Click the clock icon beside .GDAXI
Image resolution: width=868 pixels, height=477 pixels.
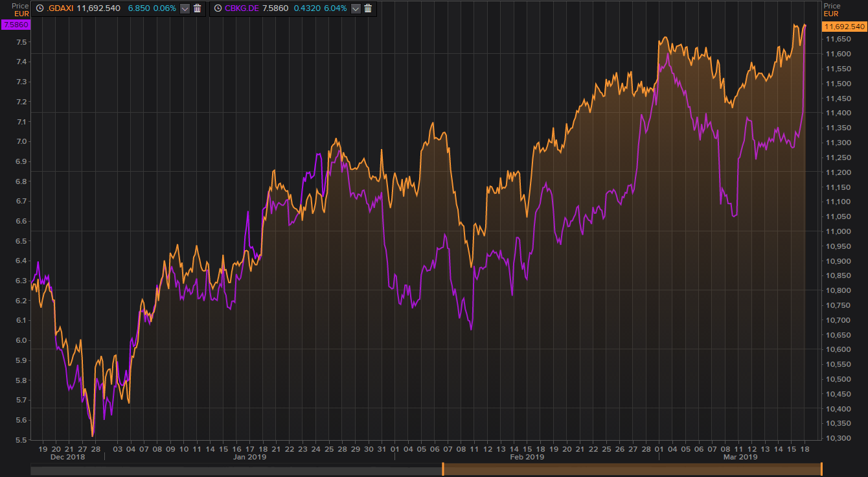(41, 8)
